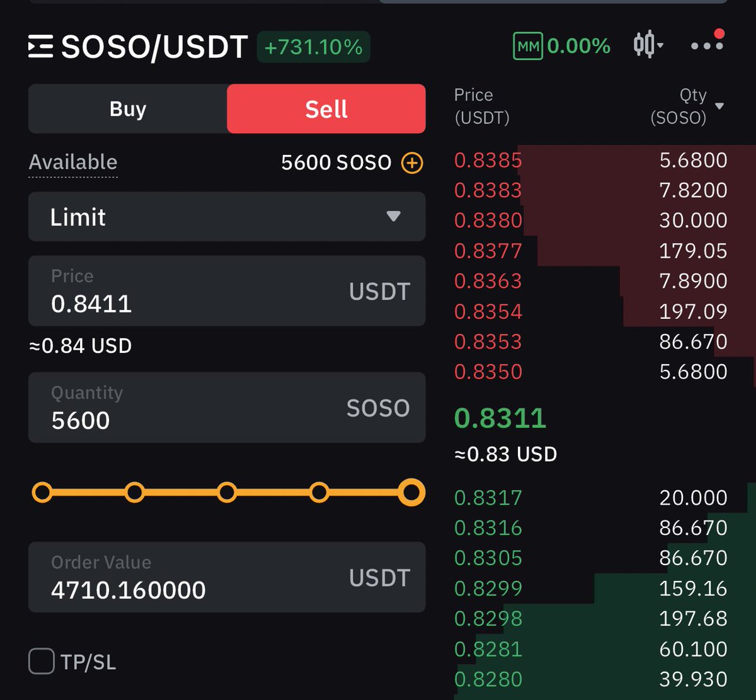Click the bid quantity 197.68
Viewport: 756px width, 700px height.
694,619
